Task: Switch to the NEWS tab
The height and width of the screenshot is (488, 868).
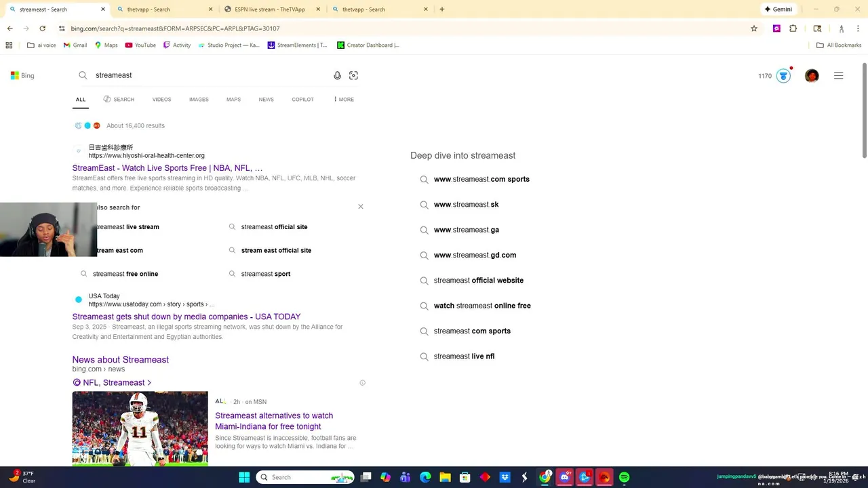Action: pos(266,100)
